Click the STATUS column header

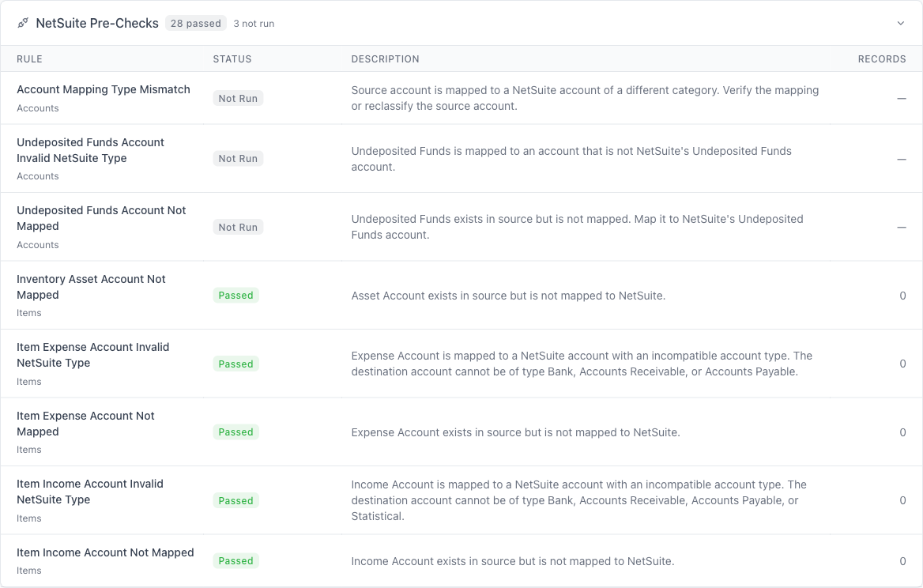(232, 58)
